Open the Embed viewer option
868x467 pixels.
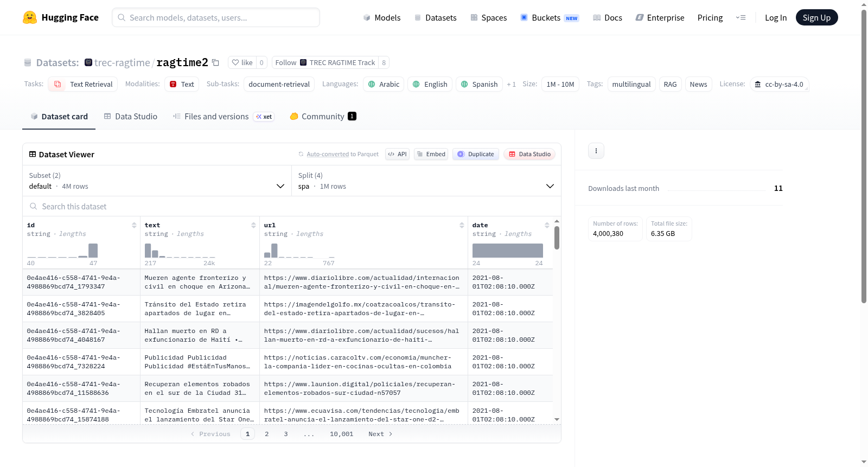click(431, 154)
